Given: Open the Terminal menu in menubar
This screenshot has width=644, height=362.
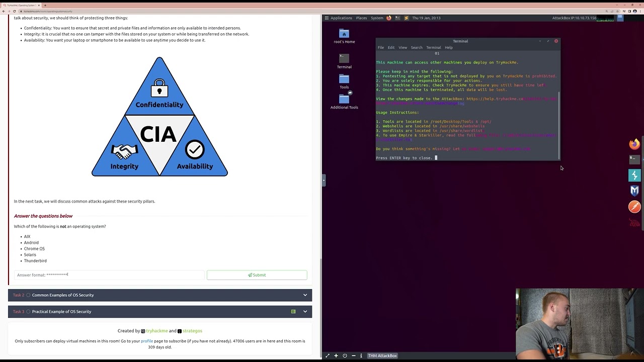Looking at the screenshot, I should click(433, 47).
